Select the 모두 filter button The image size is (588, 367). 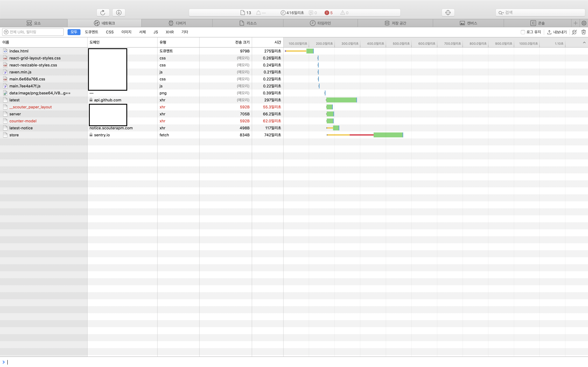(x=74, y=32)
